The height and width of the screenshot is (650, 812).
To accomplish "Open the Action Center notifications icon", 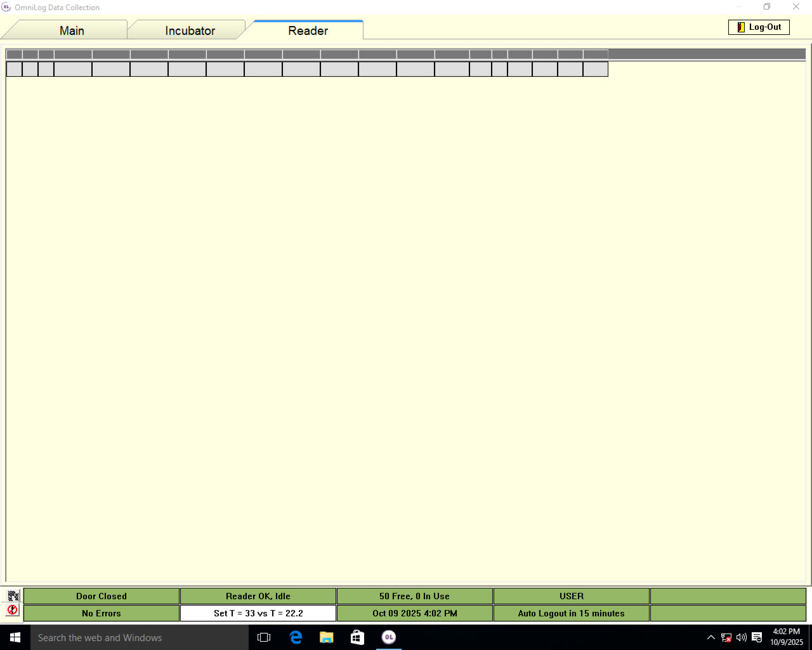I will 757,637.
